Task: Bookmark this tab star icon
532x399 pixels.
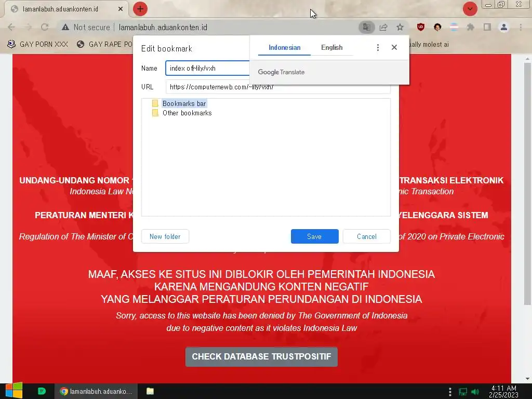Action: [400, 27]
